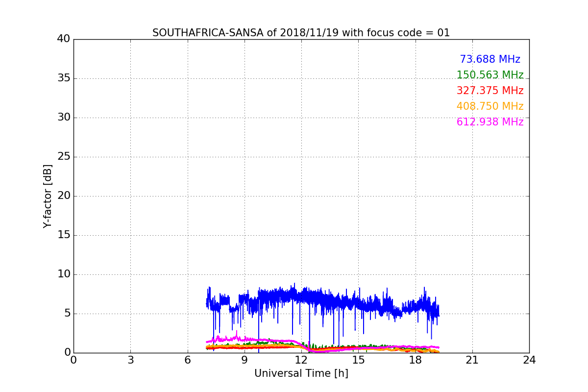Click the x-axis tick label 6
Image resolution: width=588 pixels, height=392 pixels.
(188, 360)
